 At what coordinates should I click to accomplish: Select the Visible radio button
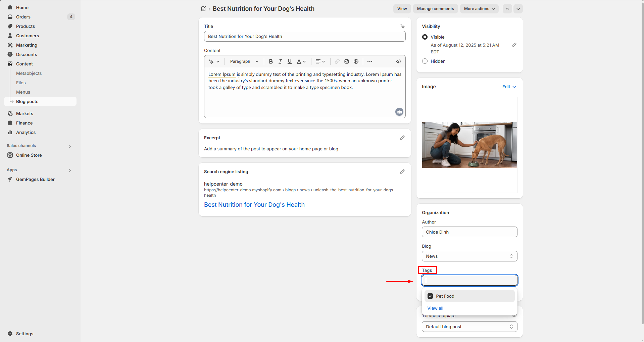(425, 37)
